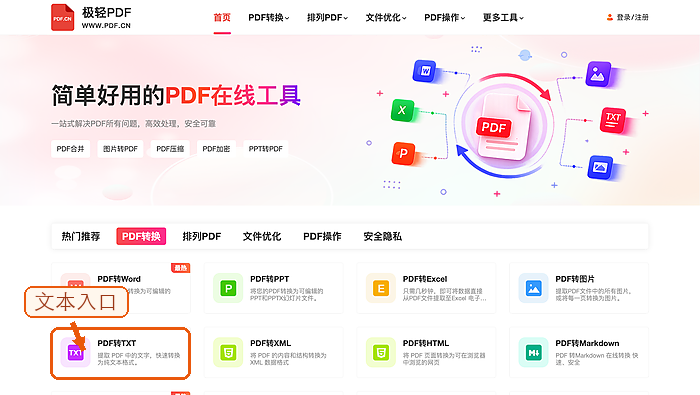The image size is (700, 395).
Task: Select the highlighted PDF转换 category tab
Action: pyautogui.click(x=141, y=236)
